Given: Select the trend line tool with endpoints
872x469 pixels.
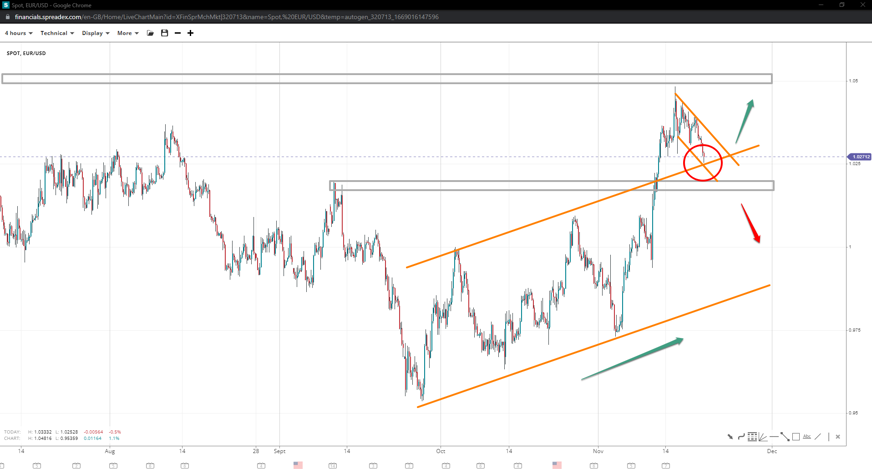Looking at the screenshot, I should click(x=785, y=437).
